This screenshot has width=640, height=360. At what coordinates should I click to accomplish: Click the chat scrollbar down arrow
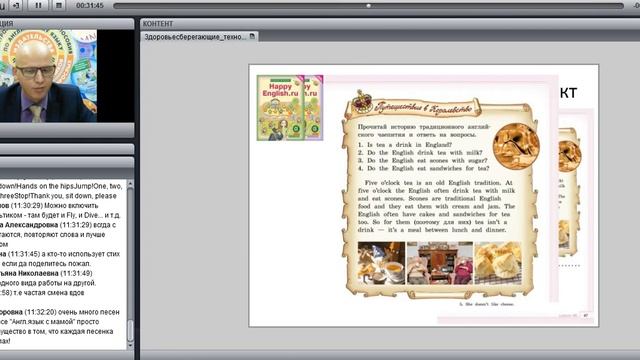pos(130,345)
